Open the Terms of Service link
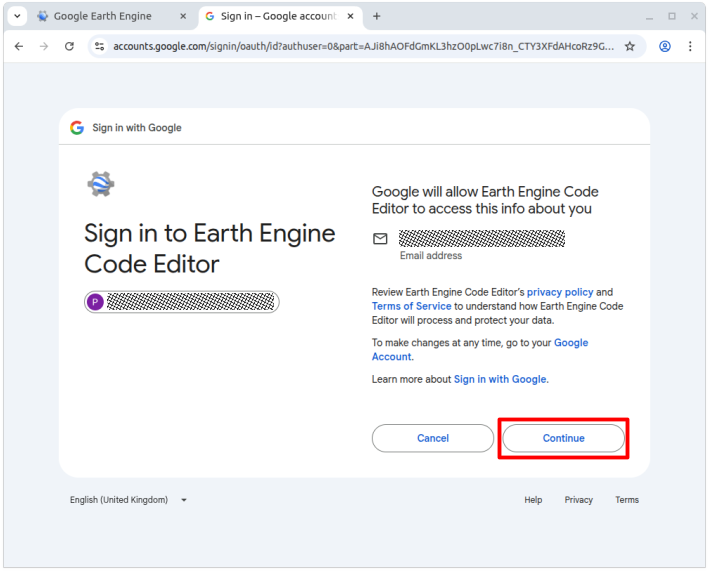 tap(411, 306)
